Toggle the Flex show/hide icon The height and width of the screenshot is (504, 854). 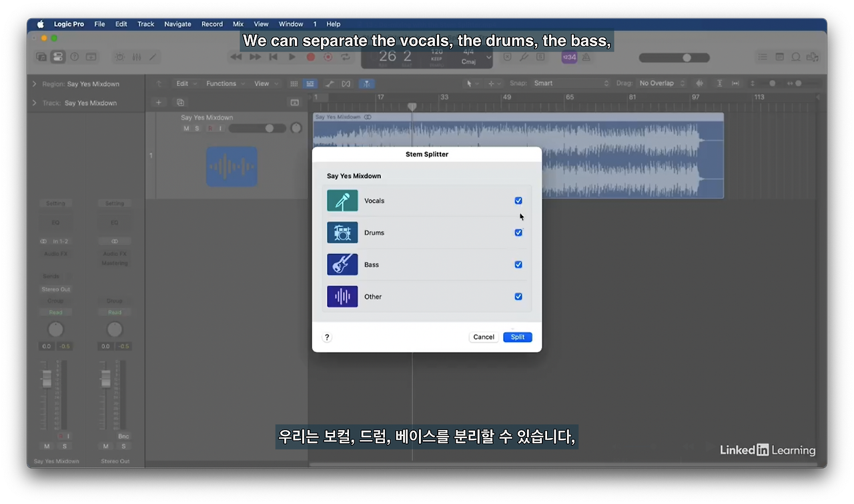click(x=346, y=83)
